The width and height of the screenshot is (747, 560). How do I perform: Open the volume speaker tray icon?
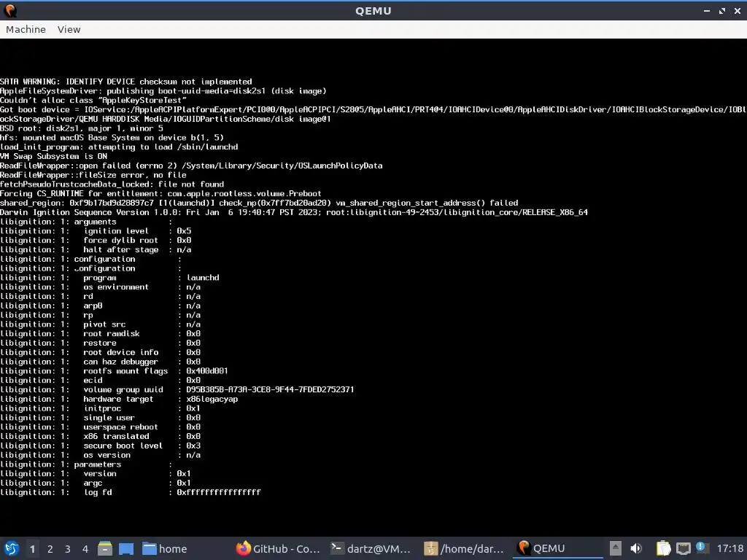click(x=636, y=548)
